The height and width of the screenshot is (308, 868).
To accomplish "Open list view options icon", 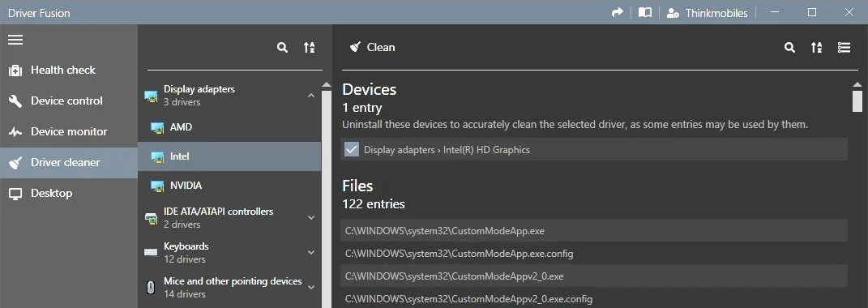I will pyautogui.click(x=844, y=48).
